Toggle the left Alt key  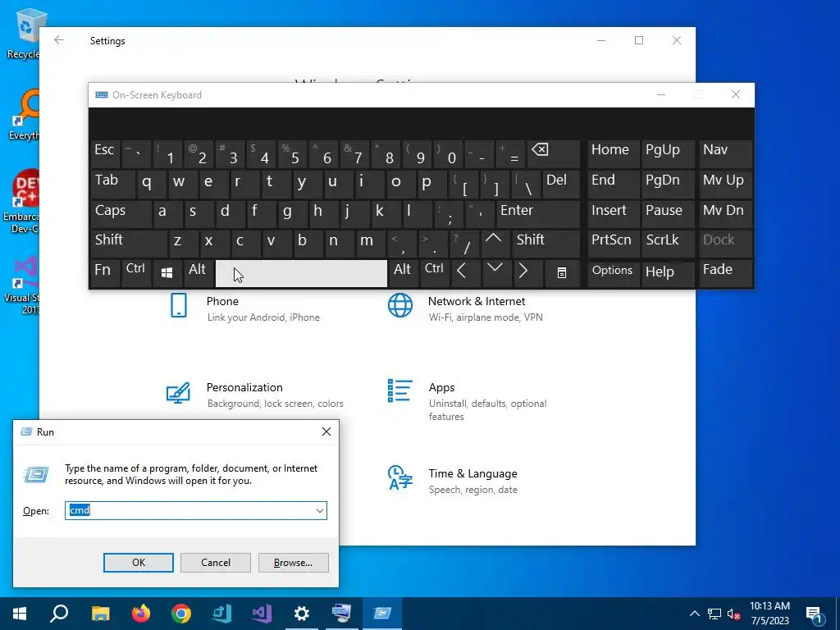pyautogui.click(x=198, y=273)
